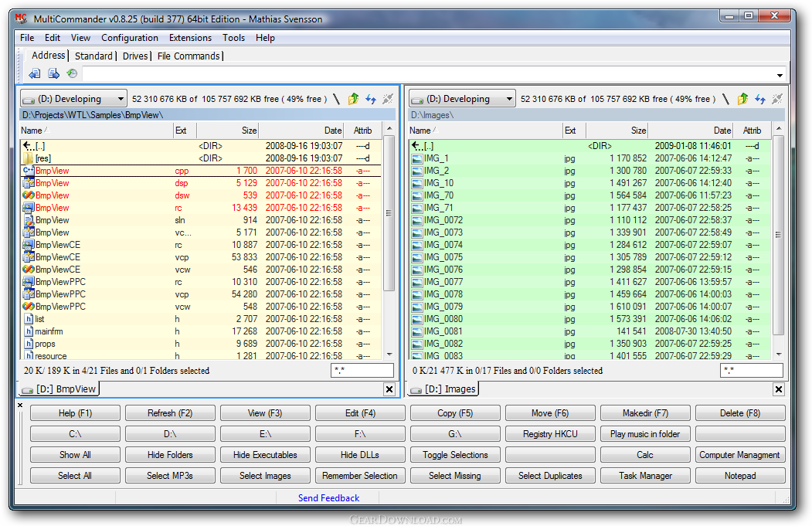This screenshot has height=526, width=812.
Task: Click the BmpView dsw file icon
Action: tap(29, 195)
